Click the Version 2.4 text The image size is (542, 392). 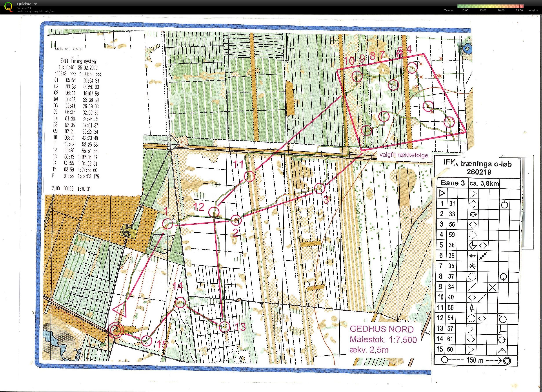(x=24, y=8)
